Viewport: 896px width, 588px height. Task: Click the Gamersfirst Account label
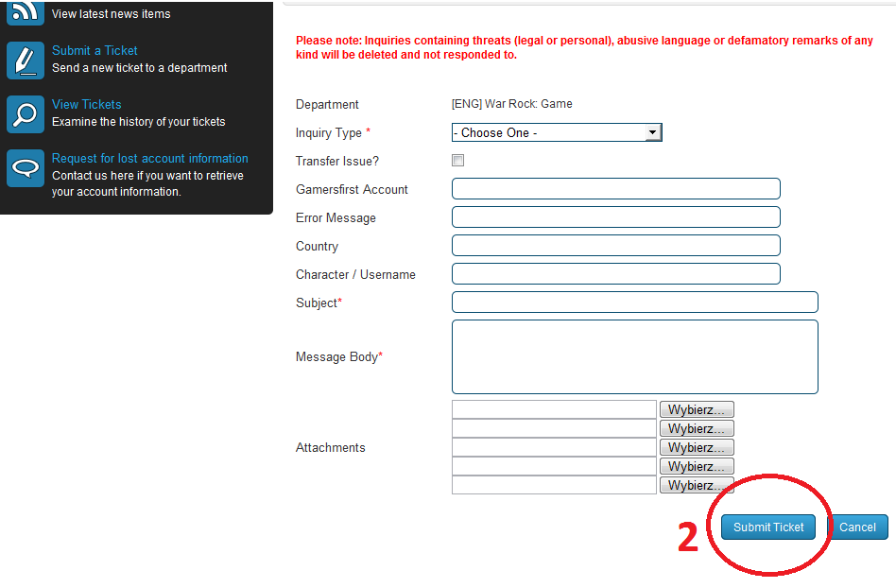point(352,190)
